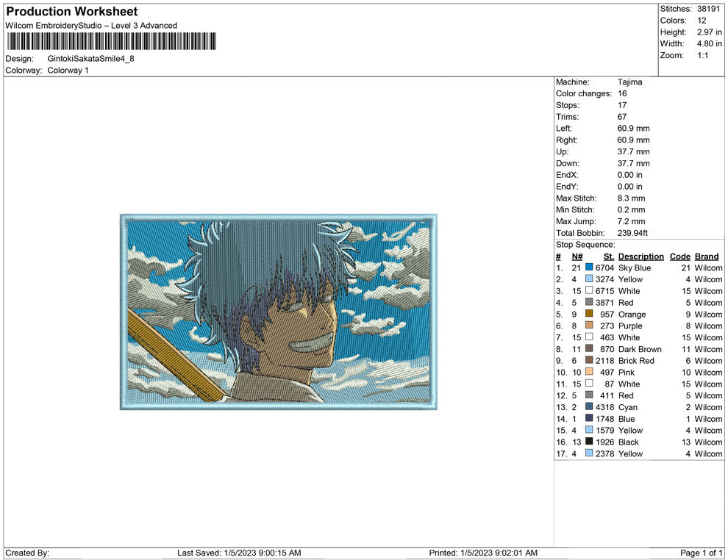Viewport: 728px width, 560px height.
Task: Click the Cyan swatch in stop 13
Action: point(589,406)
